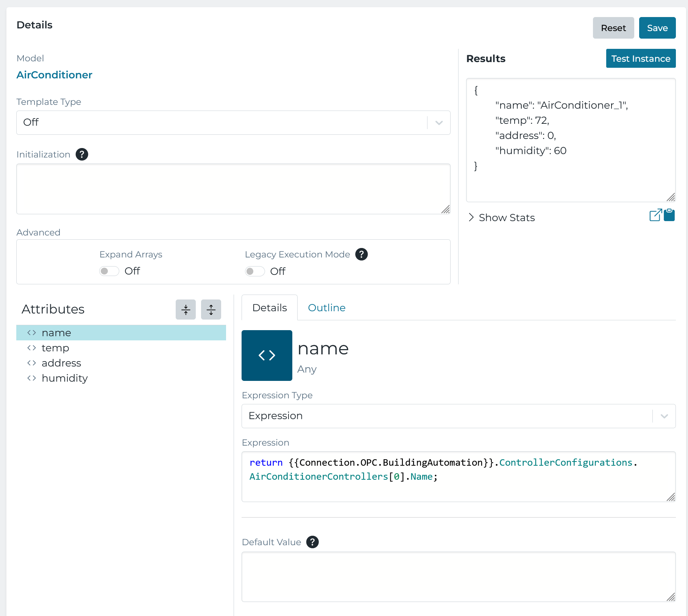This screenshot has width=688, height=616.
Task: Click the Default Value help icon
Action: (313, 542)
